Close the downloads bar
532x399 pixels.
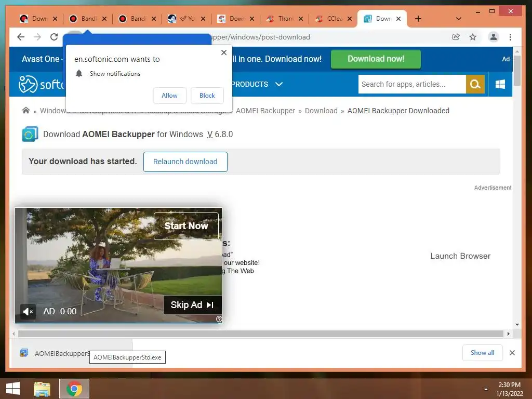pyautogui.click(x=512, y=353)
